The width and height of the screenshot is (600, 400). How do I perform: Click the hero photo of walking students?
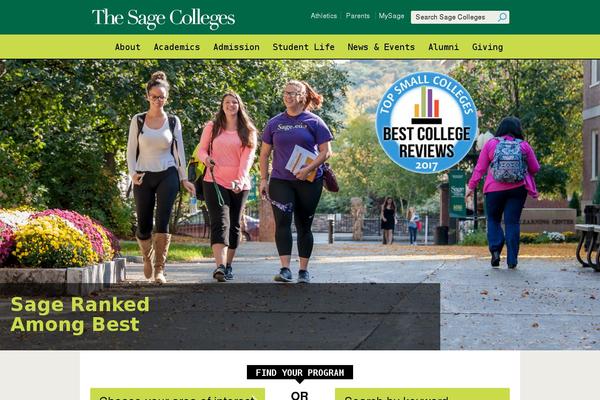click(300, 172)
